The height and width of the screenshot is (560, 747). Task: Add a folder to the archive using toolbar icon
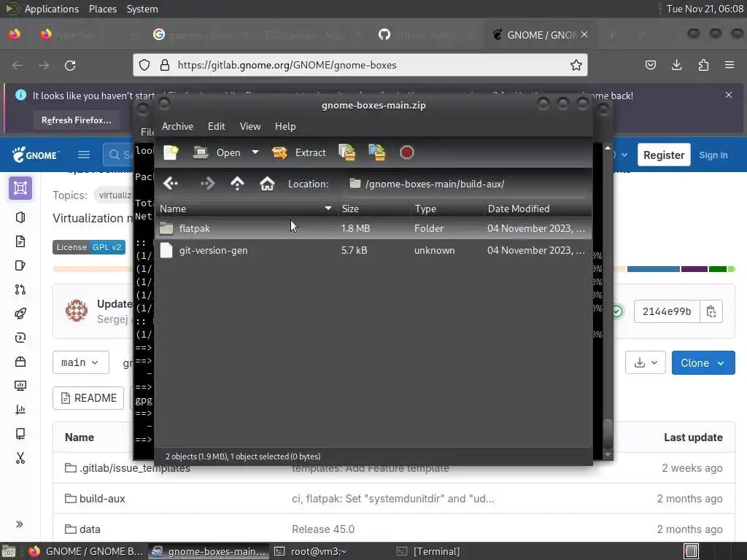coord(377,152)
